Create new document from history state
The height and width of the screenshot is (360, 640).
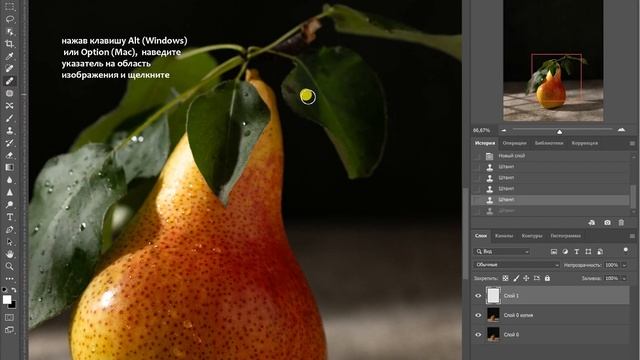tap(591, 223)
